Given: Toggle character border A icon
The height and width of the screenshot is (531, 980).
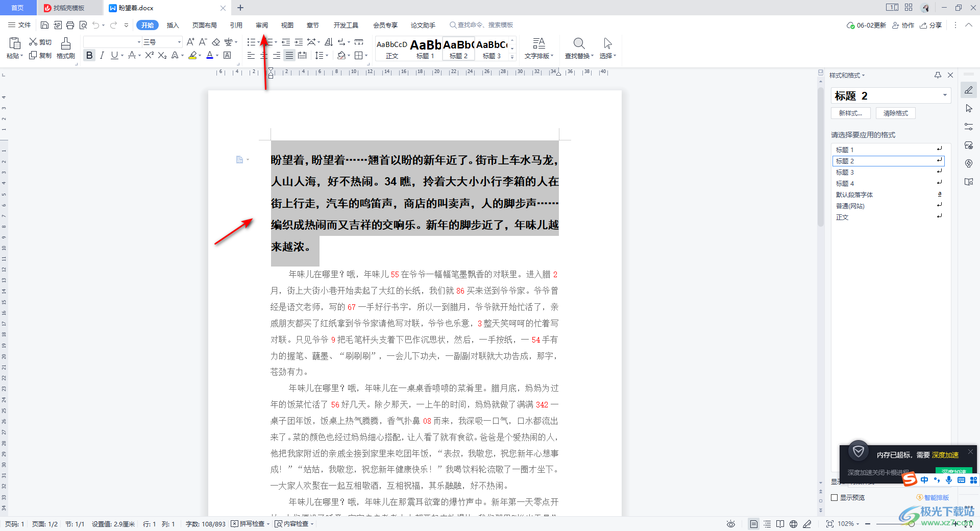Looking at the screenshot, I should point(228,55).
